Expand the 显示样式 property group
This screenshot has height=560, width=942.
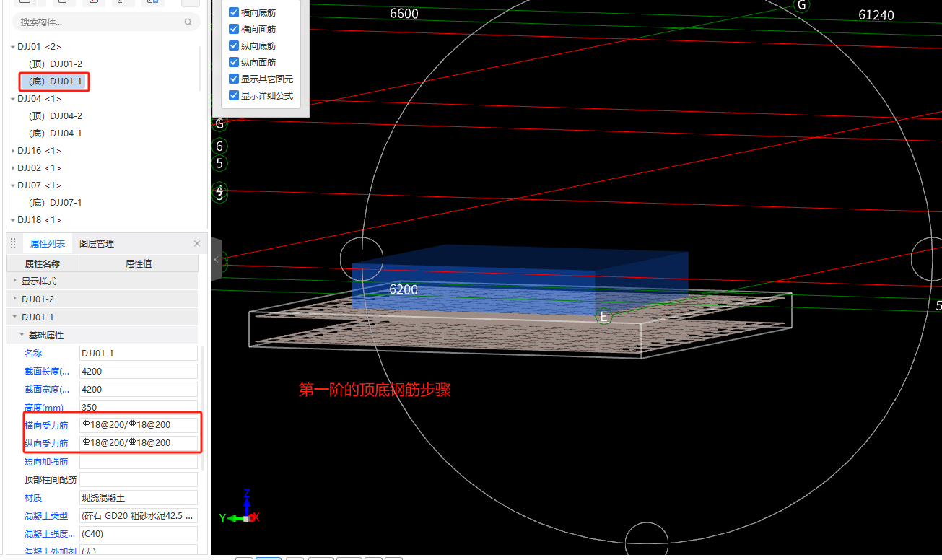pyautogui.click(x=14, y=281)
